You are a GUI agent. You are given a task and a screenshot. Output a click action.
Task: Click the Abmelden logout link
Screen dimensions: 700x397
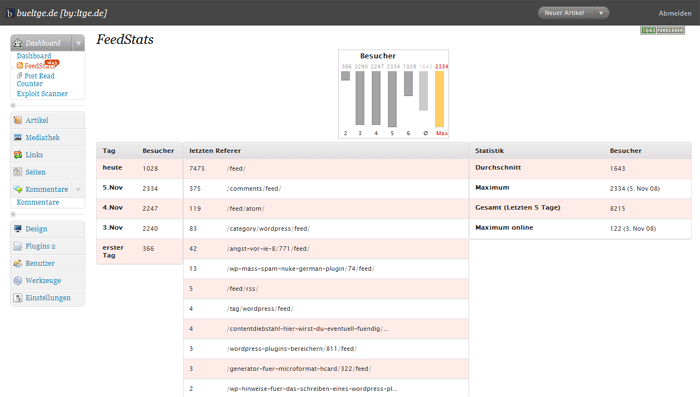tap(675, 13)
